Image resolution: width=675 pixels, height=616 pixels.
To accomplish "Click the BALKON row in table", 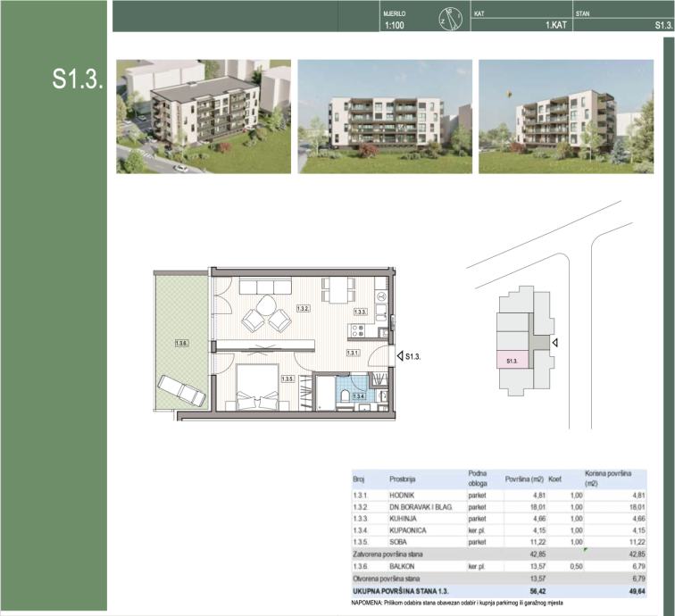I will pos(499,567).
